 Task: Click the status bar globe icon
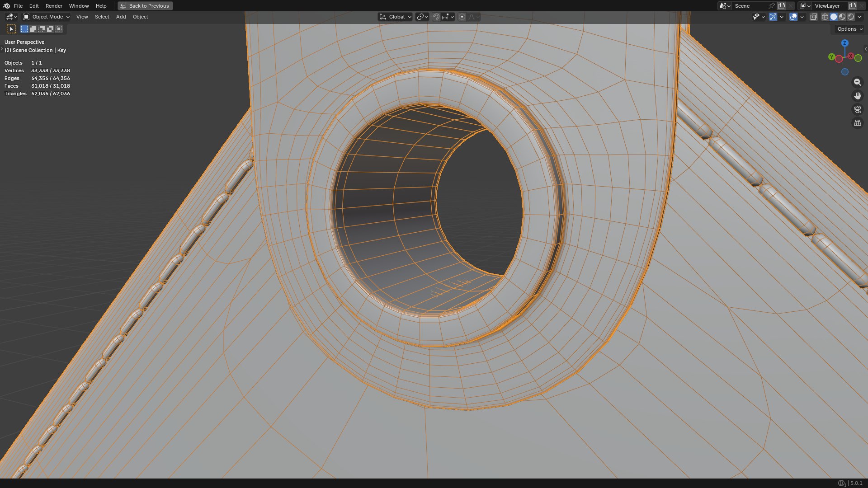tap(841, 483)
